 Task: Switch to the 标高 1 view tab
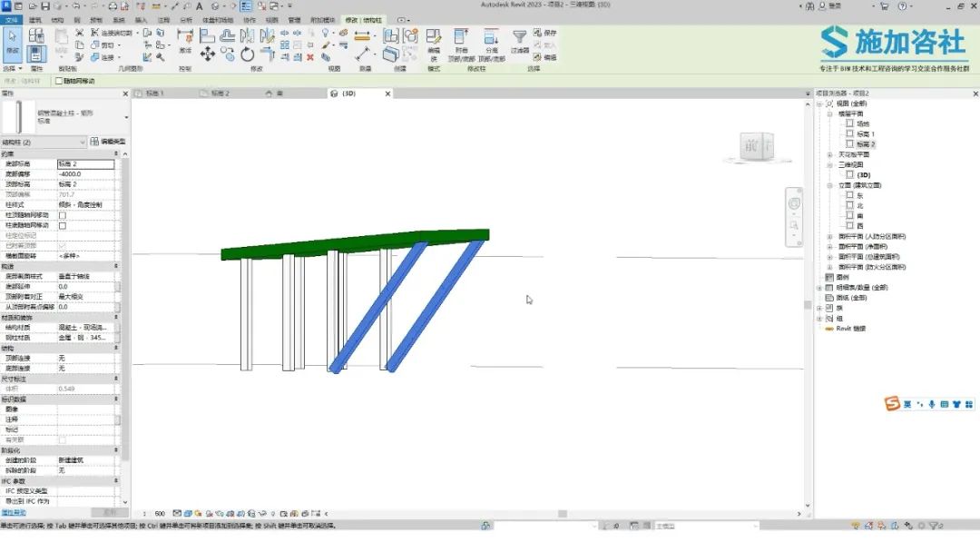(x=154, y=94)
